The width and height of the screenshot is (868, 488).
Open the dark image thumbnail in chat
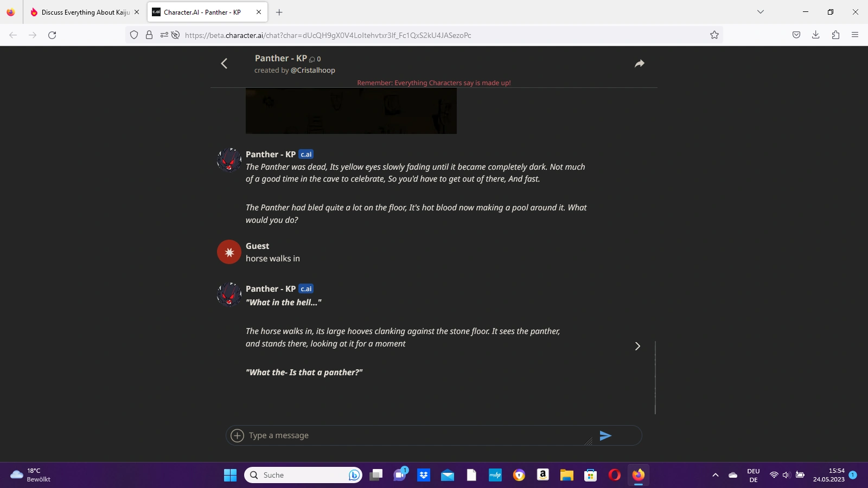351,111
